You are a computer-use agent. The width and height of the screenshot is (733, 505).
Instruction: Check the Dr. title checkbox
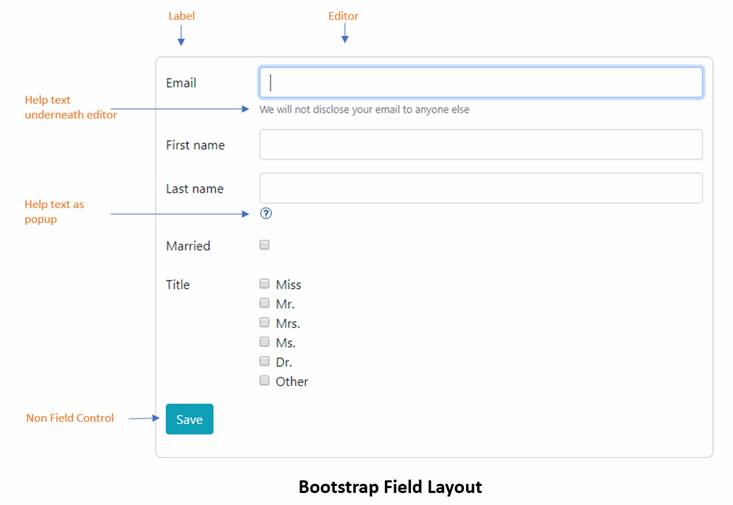pyautogui.click(x=265, y=361)
